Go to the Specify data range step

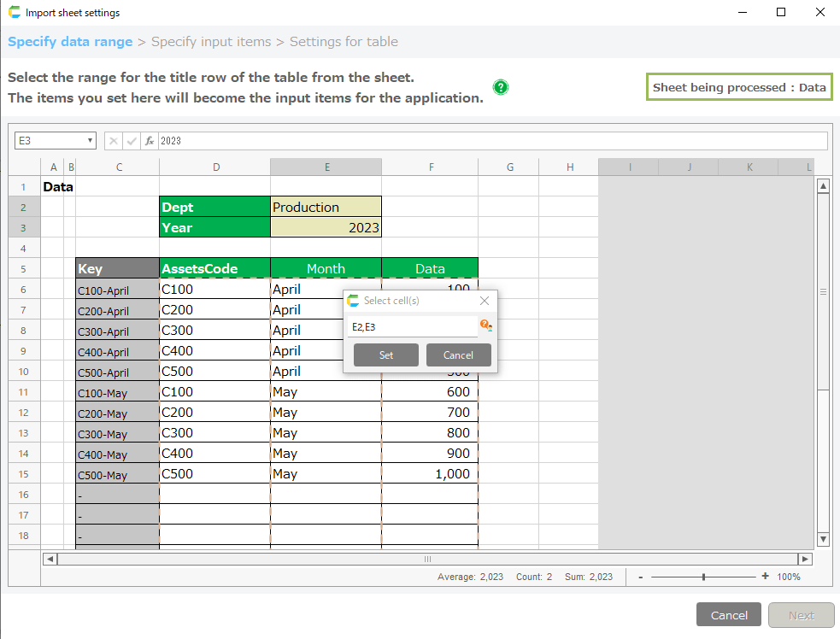70,41
